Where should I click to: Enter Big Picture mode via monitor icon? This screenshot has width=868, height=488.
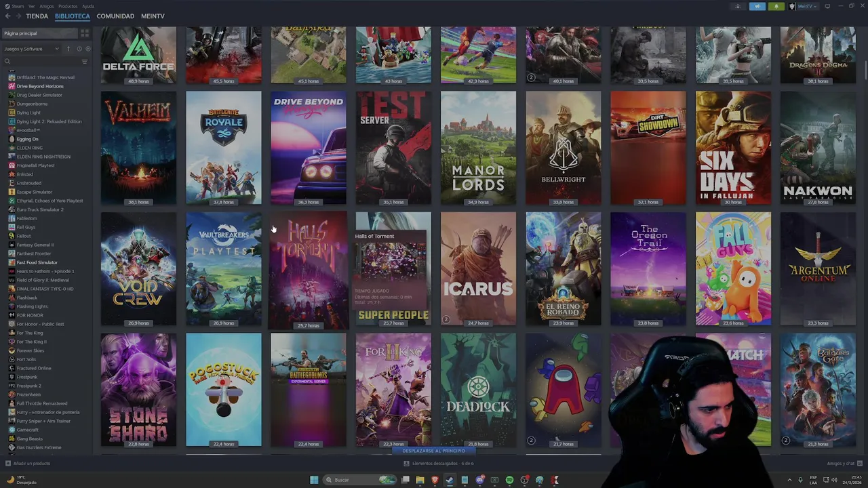point(827,6)
